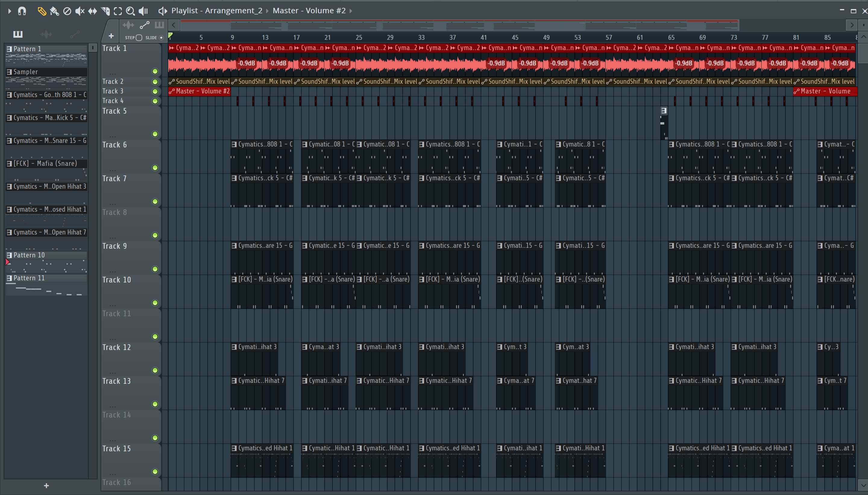Select the Zoom magnifier tool
This screenshot has width=868, height=495.
click(x=130, y=11)
